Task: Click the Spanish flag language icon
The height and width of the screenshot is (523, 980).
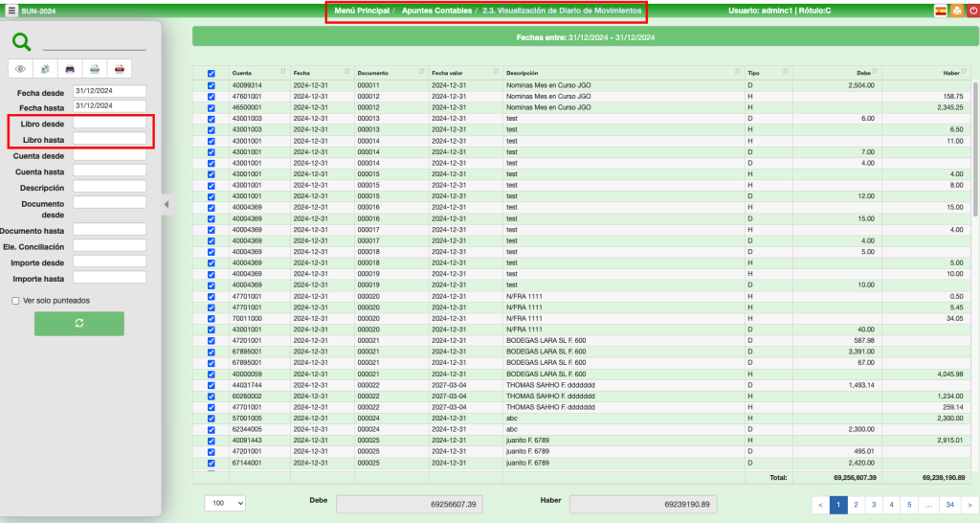Action: pos(941,11)
